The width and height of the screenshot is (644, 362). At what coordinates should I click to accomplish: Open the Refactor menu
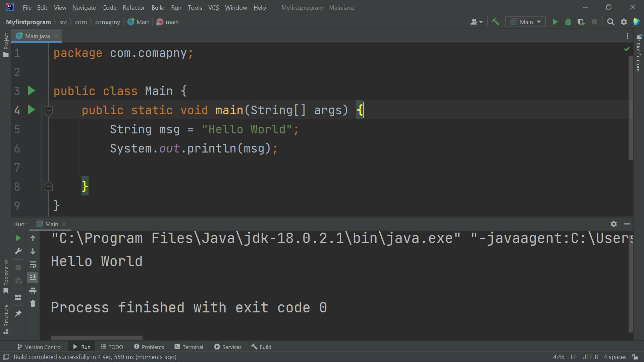133,7
